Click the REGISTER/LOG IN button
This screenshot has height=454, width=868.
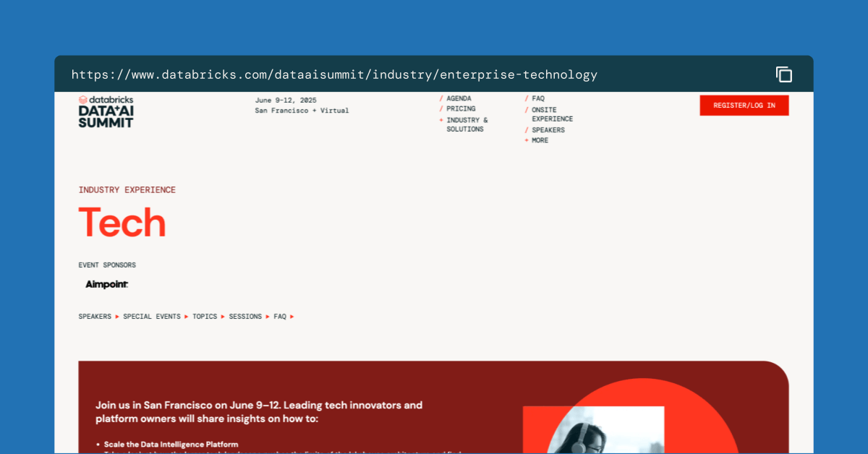coord(744,106)
